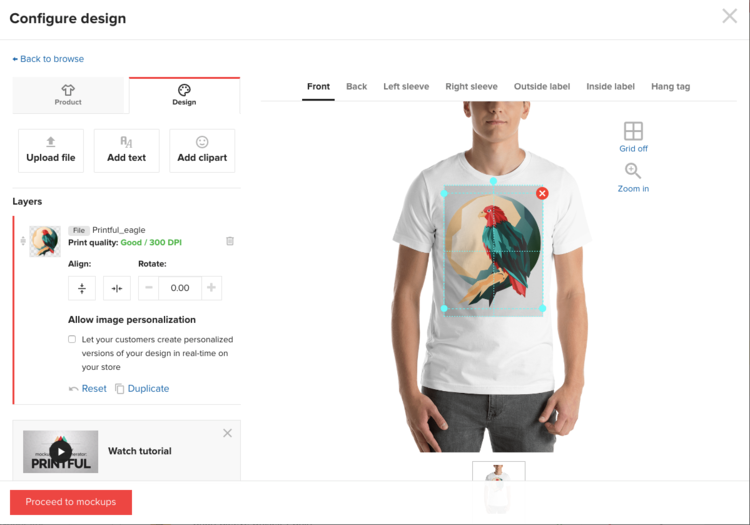
Task: Dismiss the Watch tutorial card
Action: pos(227,433)
